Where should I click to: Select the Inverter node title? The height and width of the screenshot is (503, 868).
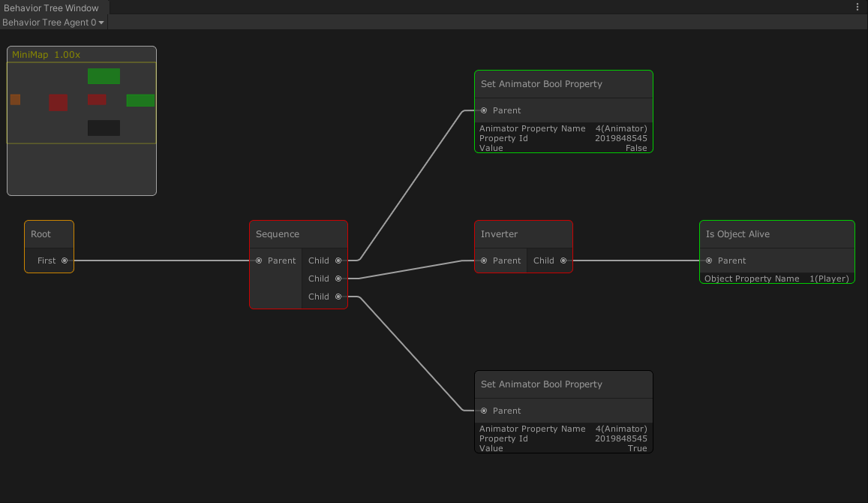[x=499, y=234]
